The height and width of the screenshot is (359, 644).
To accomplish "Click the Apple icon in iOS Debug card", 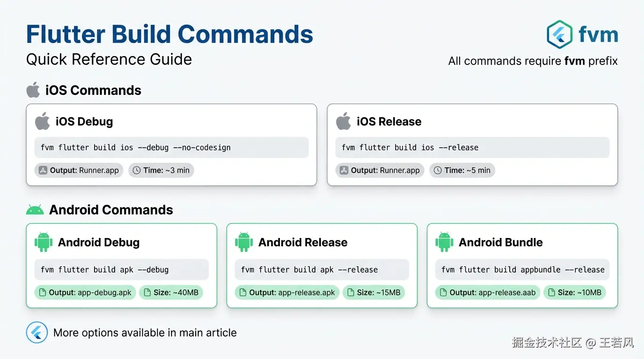I will (x=43, y=121).
